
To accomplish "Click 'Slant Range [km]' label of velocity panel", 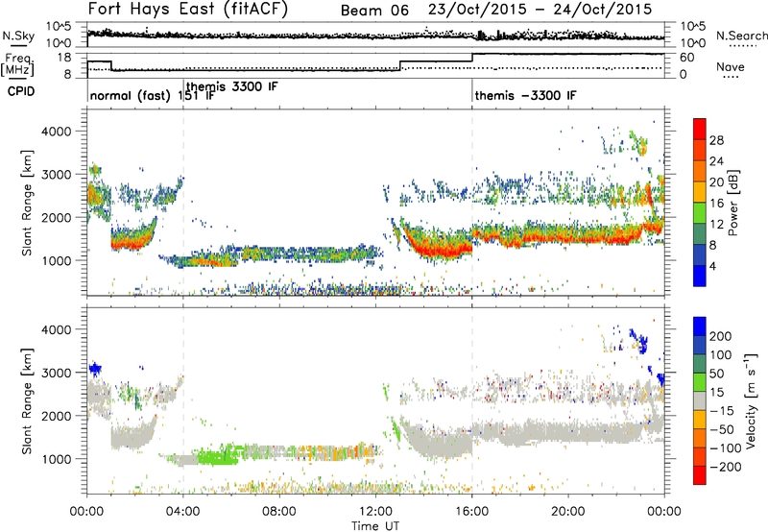I will [27, 400].
